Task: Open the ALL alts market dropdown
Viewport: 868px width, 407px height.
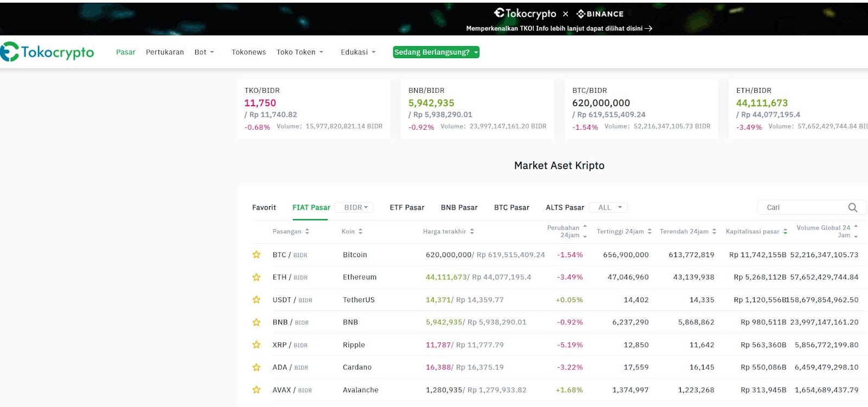Action: click(609, 207)
